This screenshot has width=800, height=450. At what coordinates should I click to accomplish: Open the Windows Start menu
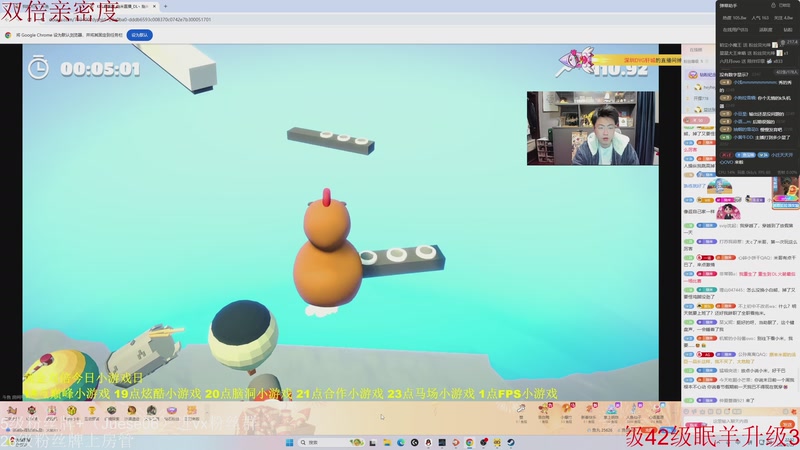289,442
